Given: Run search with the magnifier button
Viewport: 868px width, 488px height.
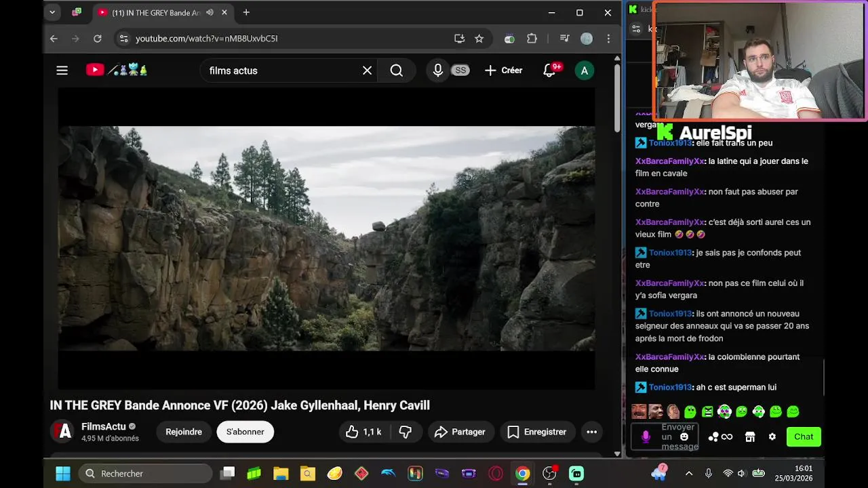Looking at the screenshot, I should 397,70.
